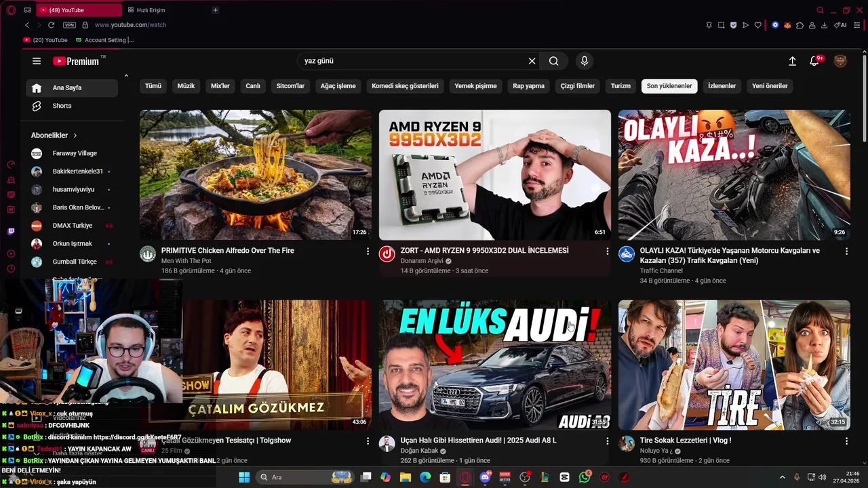This screenshot has width=868, height=488.
Task: Open the Donanım Arşivi channel name
Action: pyautogui.click(x=422, y=261)
